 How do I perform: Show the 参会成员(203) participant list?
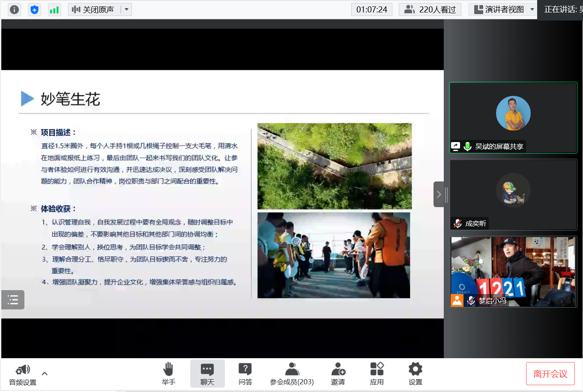point(292,373)
